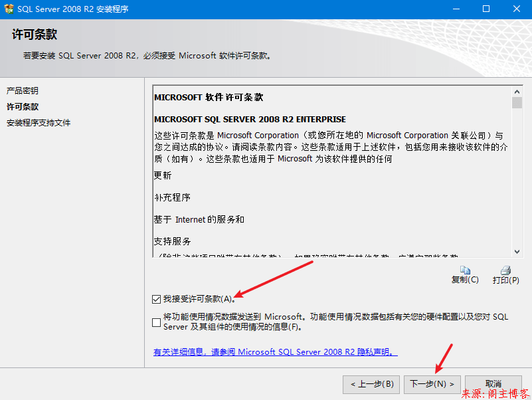Click the license text scrollbar up arrow
The height and width of the screenshot is (400, 532).
(x=517, y=92)
